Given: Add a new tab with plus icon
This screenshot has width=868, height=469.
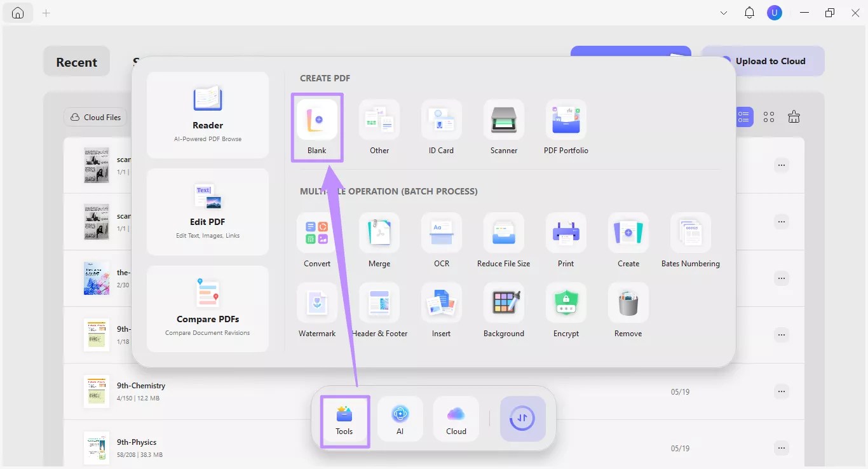Looking at the screenshot, I should click(x=46, y=13).
